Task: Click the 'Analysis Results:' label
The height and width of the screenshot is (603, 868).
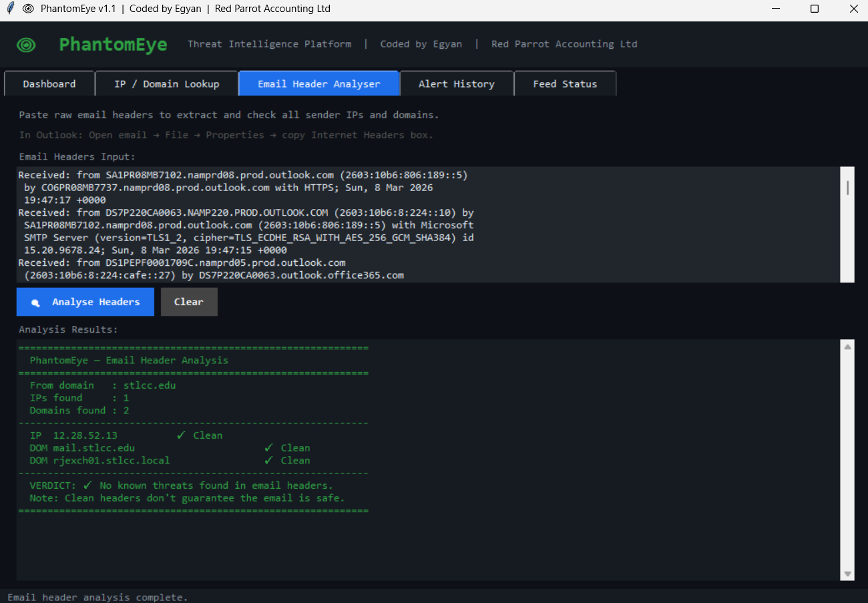Action: tap(68, 330)
